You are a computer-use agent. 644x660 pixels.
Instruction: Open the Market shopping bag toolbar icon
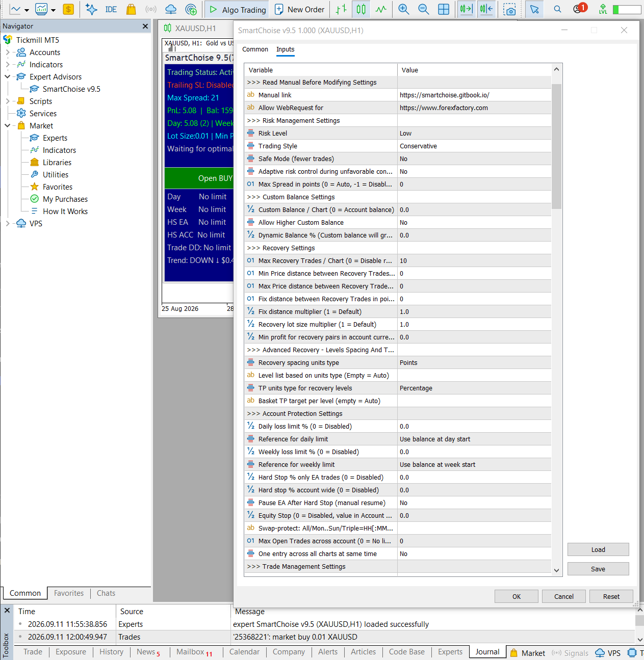point(131,9)
